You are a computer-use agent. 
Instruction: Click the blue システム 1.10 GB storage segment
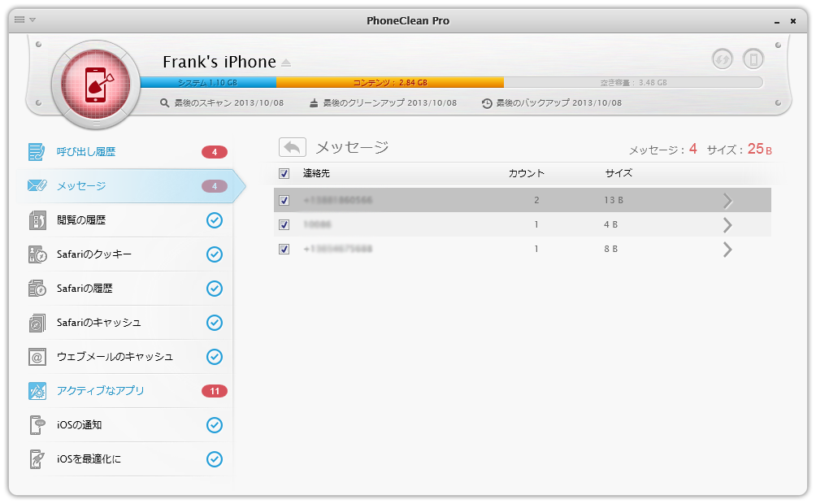[x=208, y=82]
